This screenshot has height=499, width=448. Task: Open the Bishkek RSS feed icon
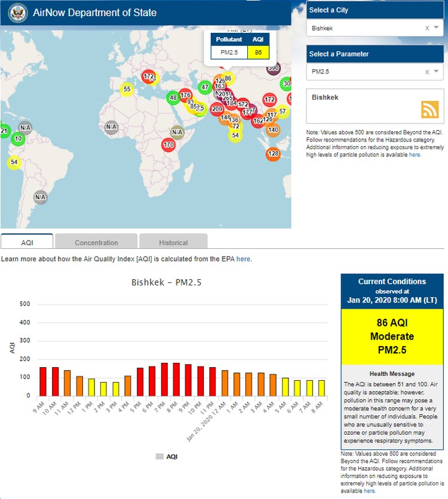429,110
